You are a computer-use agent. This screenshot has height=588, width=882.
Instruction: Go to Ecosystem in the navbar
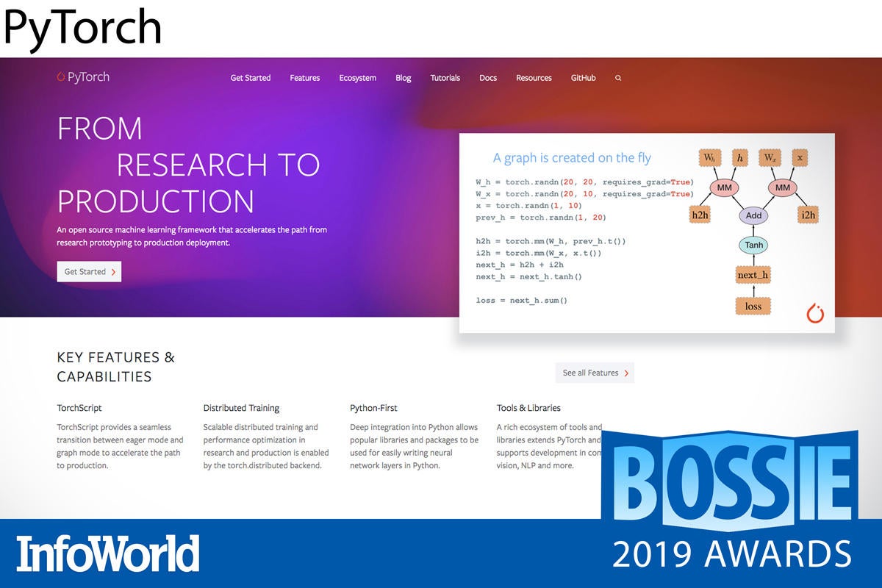(358, 78)
